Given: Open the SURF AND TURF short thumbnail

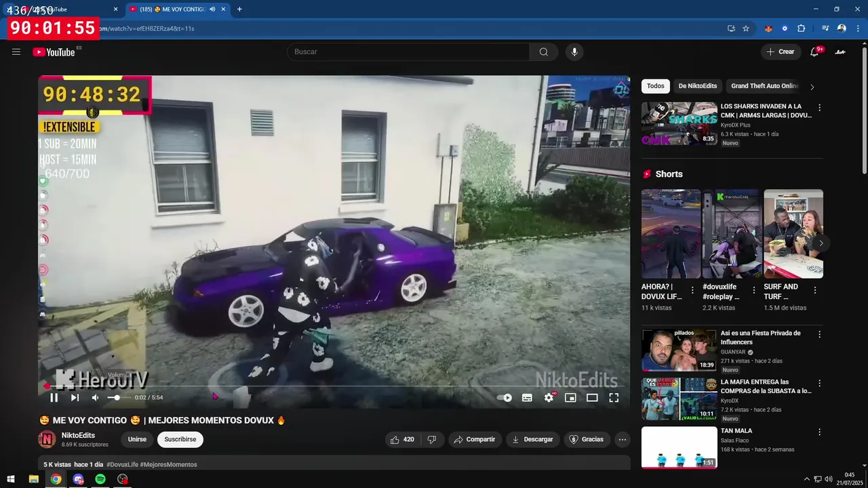Looking at the screenshot, I should [793, 234].
